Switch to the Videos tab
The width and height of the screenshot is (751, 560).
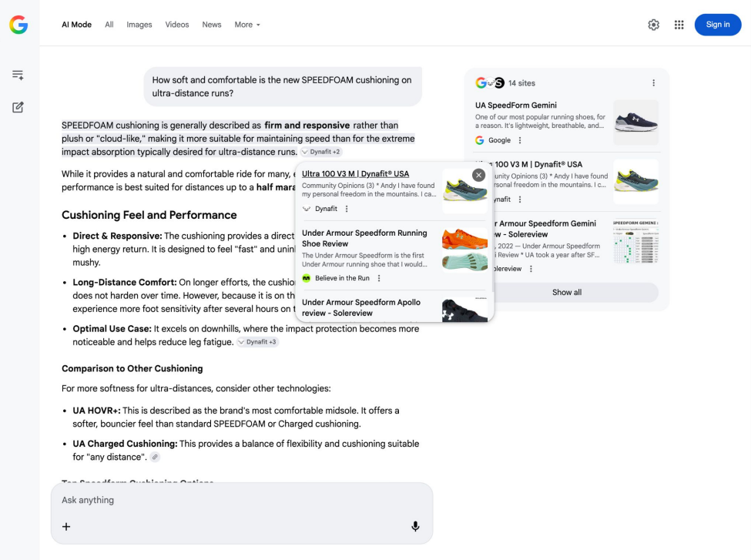click(177, 25)
